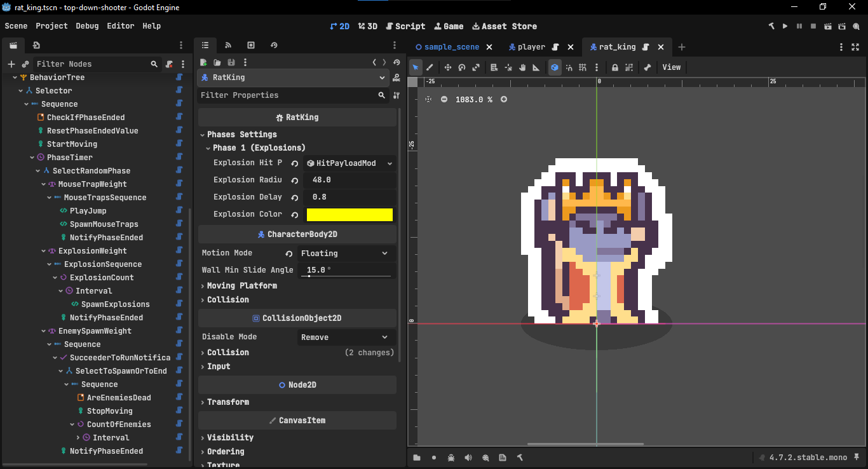The image size is (868, 469).
Task: Add a new child node with plus icon
Action: [11, 64]
